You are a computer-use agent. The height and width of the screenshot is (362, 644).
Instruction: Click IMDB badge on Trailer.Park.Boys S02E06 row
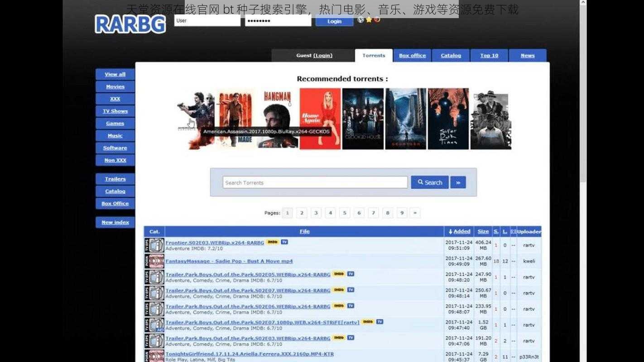point(338,306)
